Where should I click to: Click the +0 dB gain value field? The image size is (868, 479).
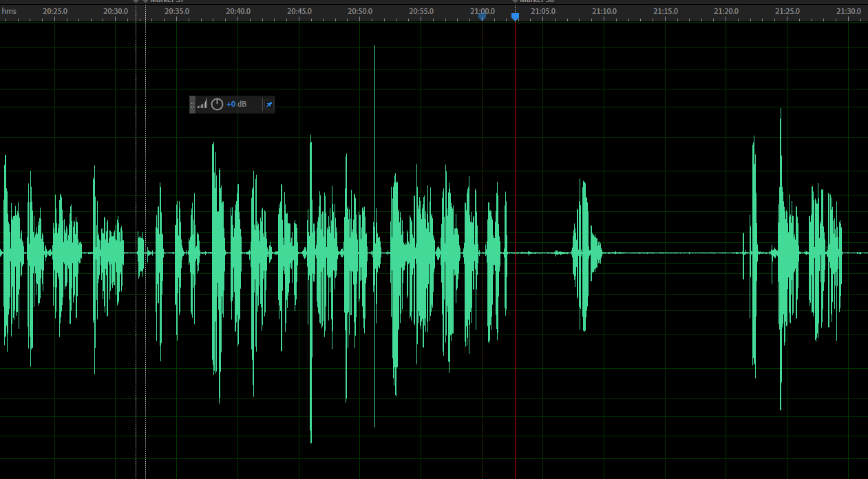(236, 105)
